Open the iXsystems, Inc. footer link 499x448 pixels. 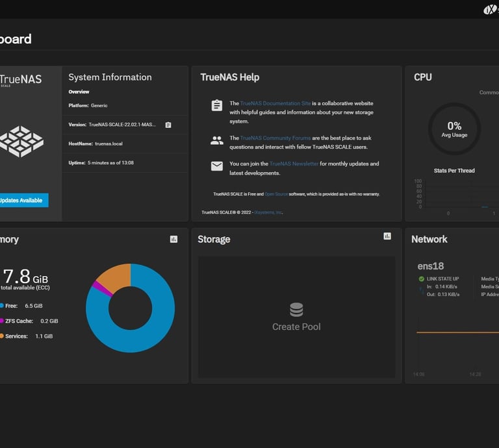pos(268,212)
